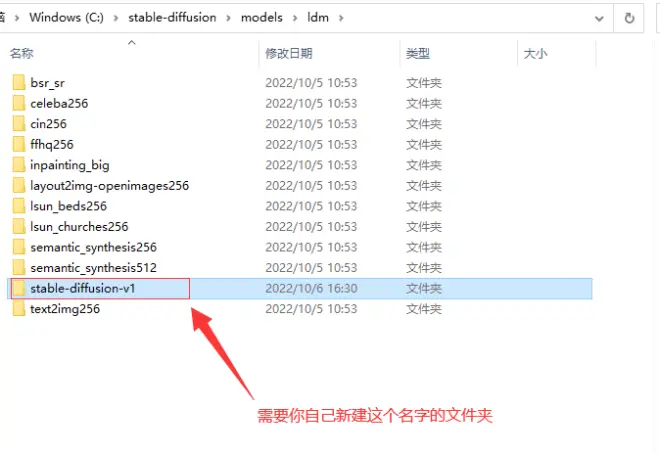Refresh the ldm folder view
Screen dimensions: 660x454
[629, 18]
